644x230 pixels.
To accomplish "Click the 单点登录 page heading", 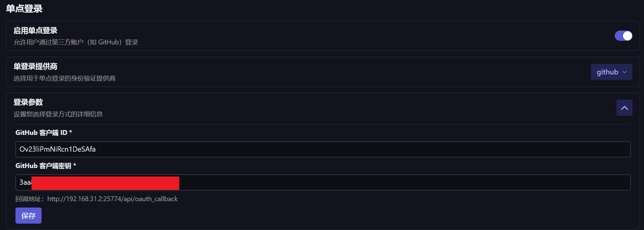I will [24, 9].
